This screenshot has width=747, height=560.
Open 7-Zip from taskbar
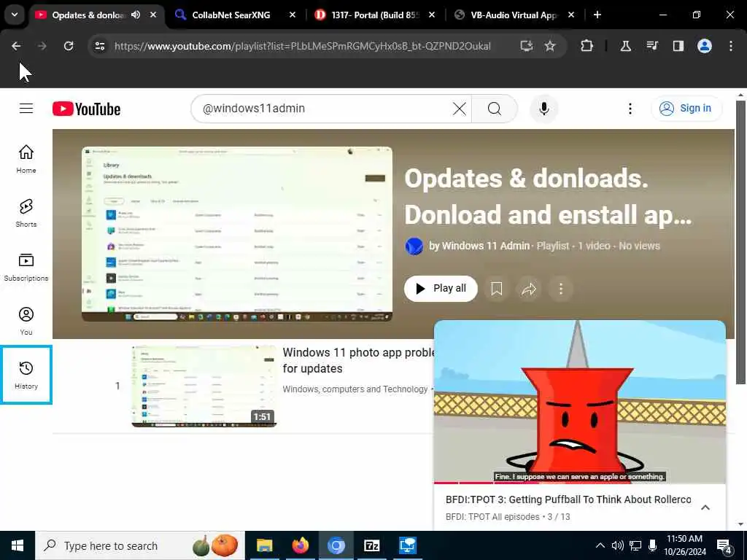pyautogui.click(x=371, y=545)
